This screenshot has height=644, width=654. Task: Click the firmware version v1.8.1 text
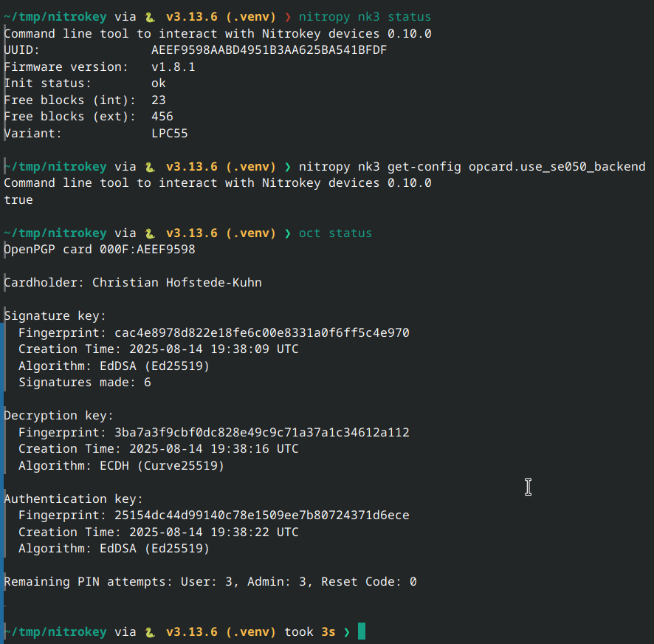pyautogui.click(x=173, y=67)
